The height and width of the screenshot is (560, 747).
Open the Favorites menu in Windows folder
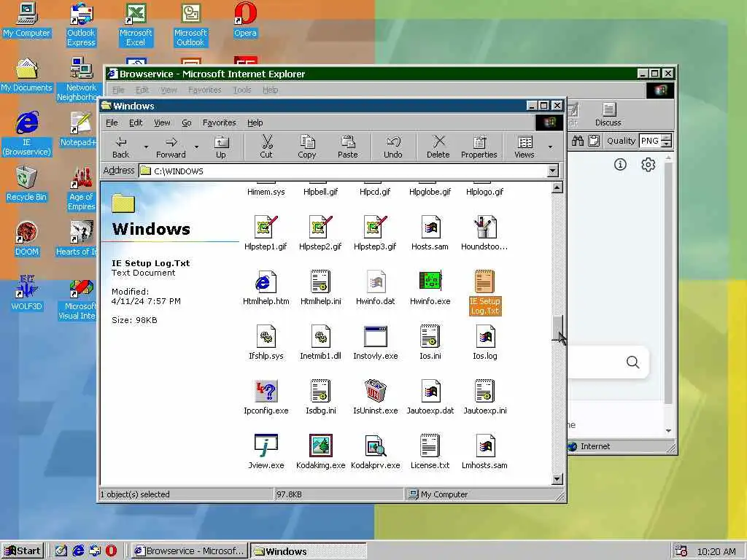tap(219, 122)
